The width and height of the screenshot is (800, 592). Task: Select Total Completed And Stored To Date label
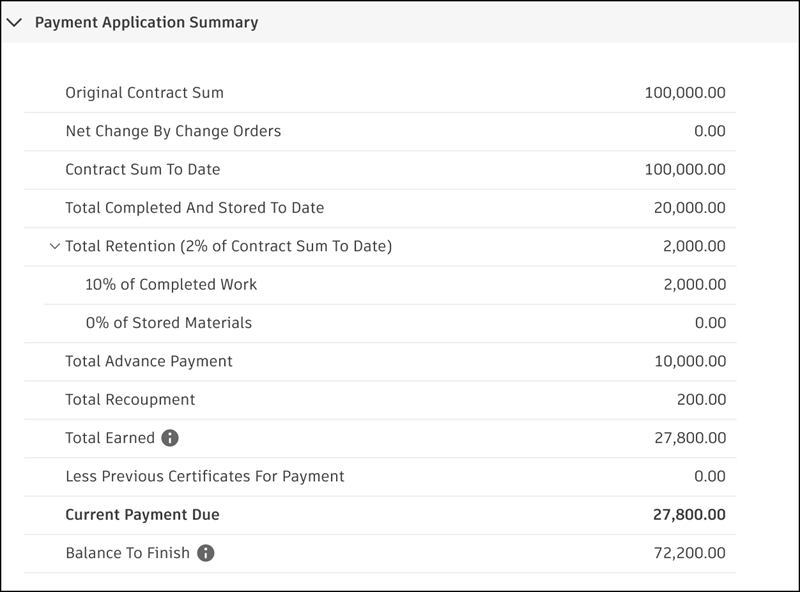[194, 208]
